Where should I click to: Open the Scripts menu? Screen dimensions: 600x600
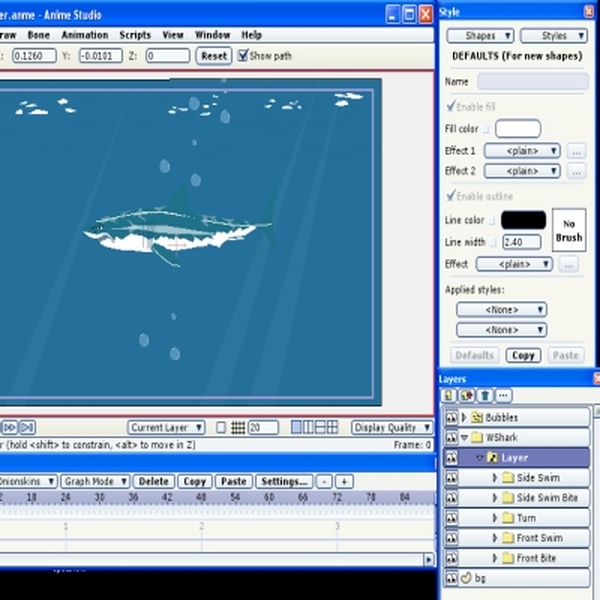[135, 35]
